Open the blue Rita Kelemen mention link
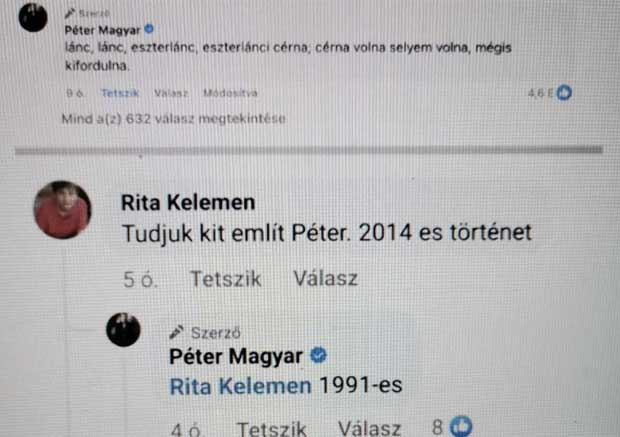Viewport: 620px width, 437px height. click(x=240, y=386)
